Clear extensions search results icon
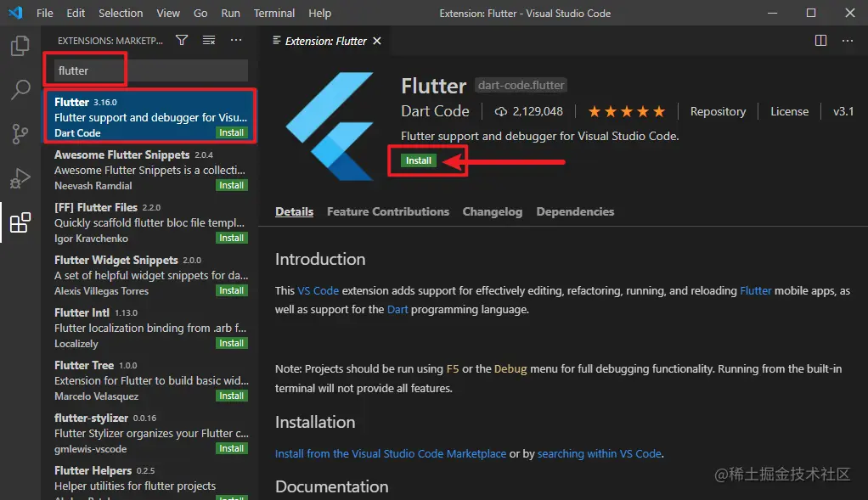This screenshot has height=500, width=868. point(209,40)
